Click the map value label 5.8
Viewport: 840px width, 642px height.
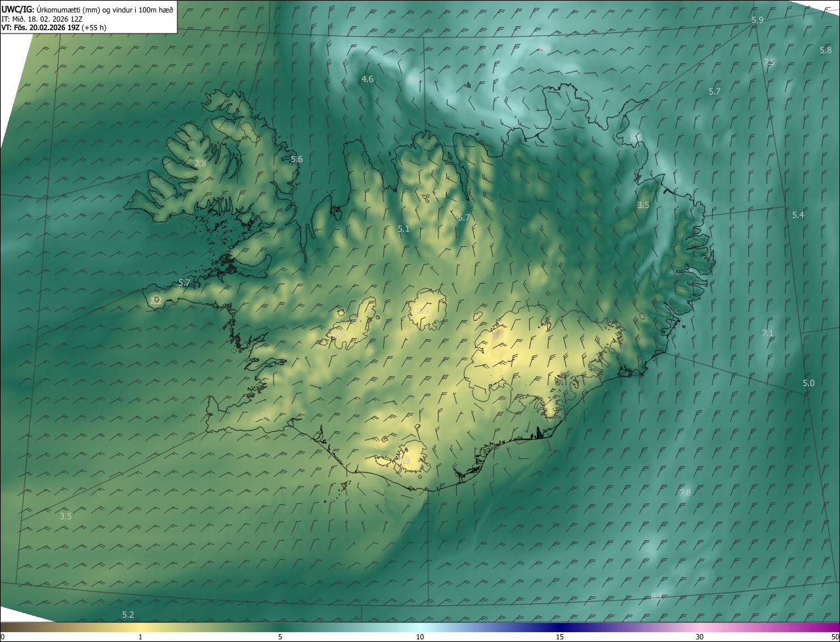pyautogui.click(x=826, y=50)
